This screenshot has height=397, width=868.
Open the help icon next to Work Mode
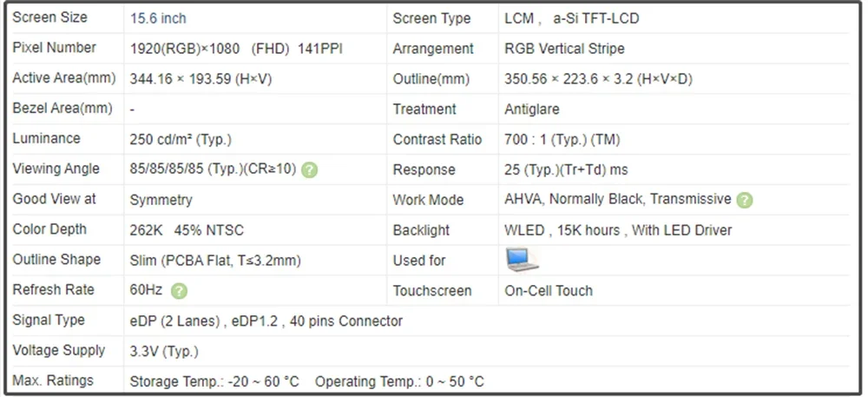745,200
